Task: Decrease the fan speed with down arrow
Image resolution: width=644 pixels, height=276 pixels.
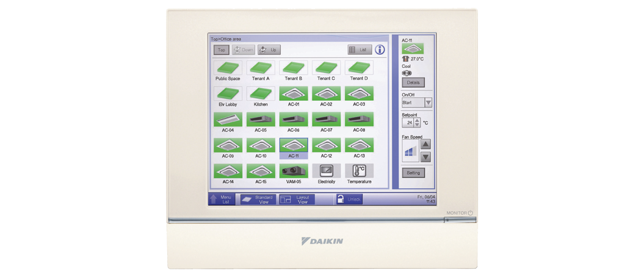Action: coord(425,157)
